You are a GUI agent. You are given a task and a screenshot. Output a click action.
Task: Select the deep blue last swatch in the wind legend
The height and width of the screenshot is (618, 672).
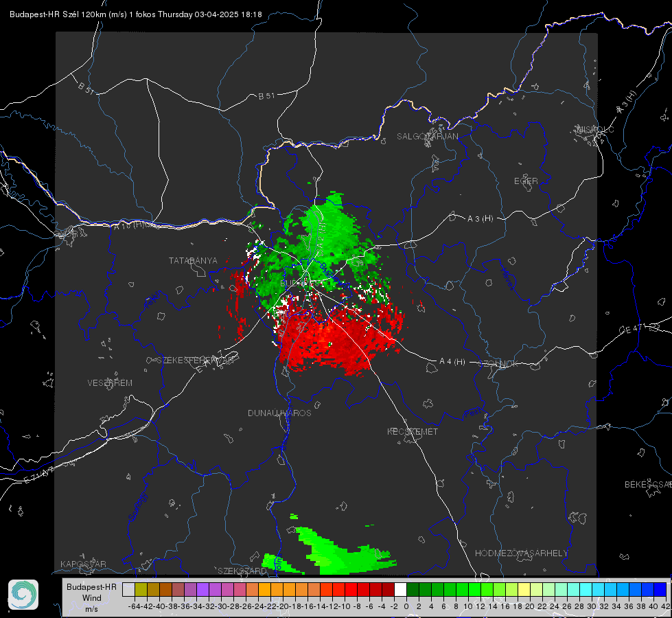(x=660, y=589)
